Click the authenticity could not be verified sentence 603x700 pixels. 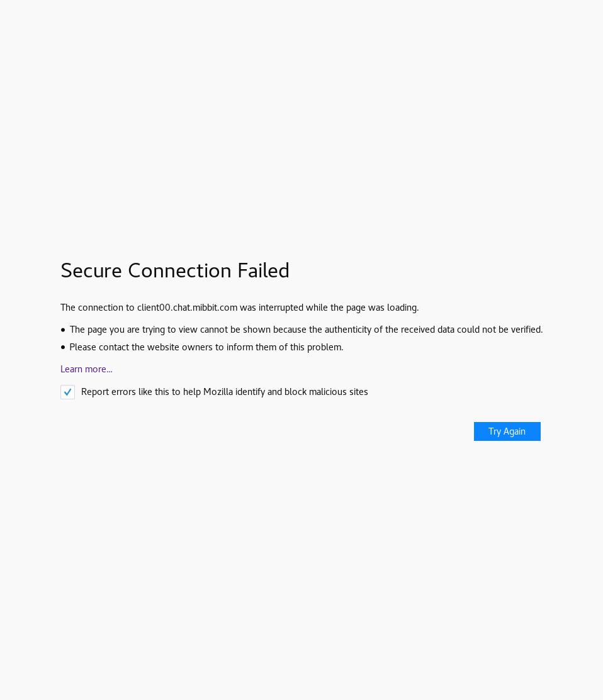tap(306, 330)
